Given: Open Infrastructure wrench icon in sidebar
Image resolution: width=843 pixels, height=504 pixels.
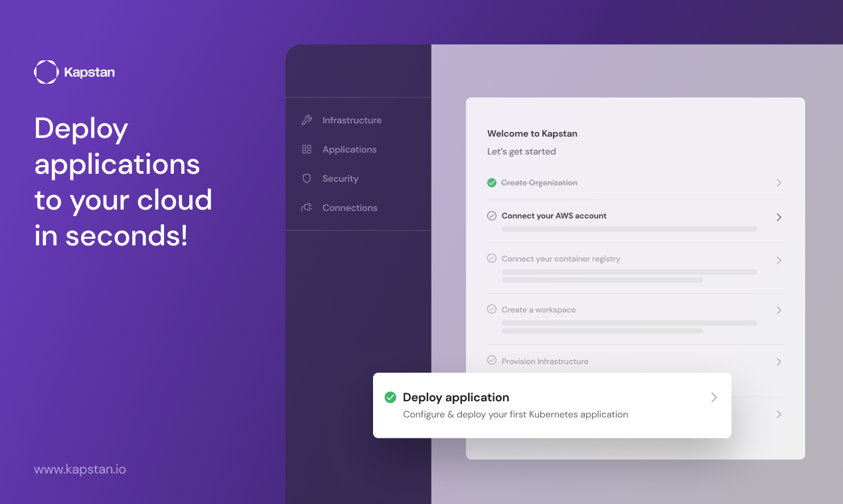Looking at the screenshot, I should [x=307, y=120].
